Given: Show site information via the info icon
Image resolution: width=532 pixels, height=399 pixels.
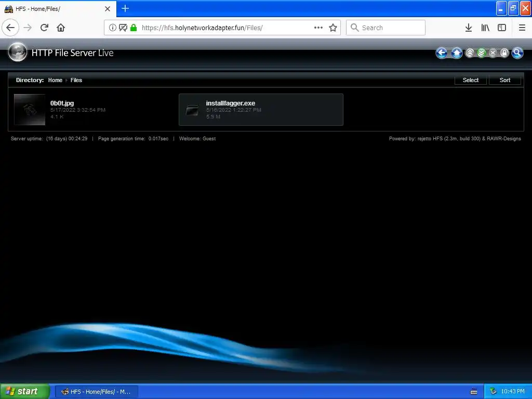Looking at the screenshot, I should pos(113,28).
